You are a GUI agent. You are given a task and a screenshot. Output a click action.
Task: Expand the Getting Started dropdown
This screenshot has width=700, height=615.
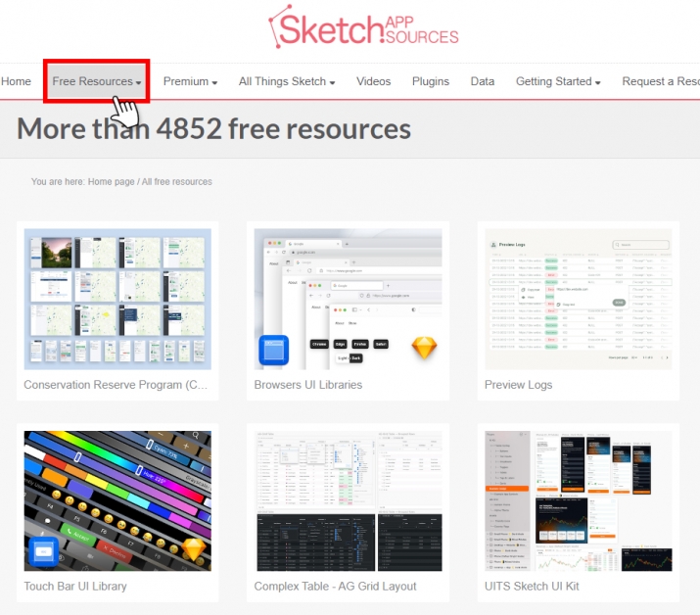click(x=558, y=81)
